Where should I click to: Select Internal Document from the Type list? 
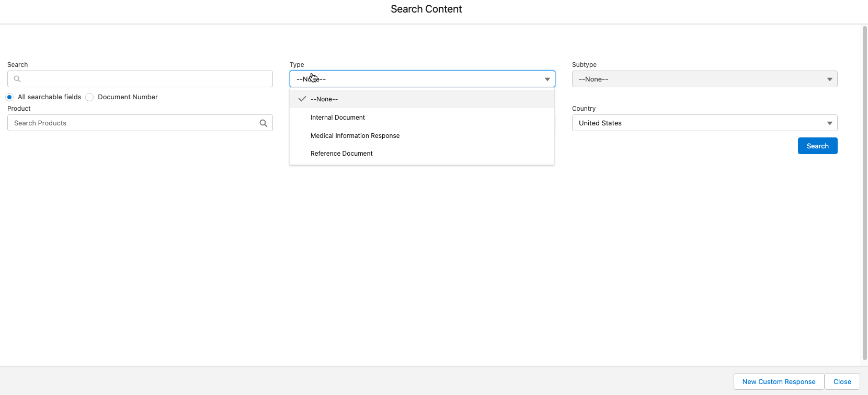[x=338, y=118]
